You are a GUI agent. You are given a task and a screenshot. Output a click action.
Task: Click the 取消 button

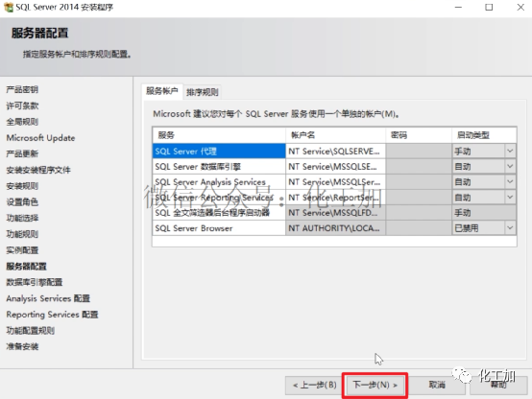pos(437,386)
